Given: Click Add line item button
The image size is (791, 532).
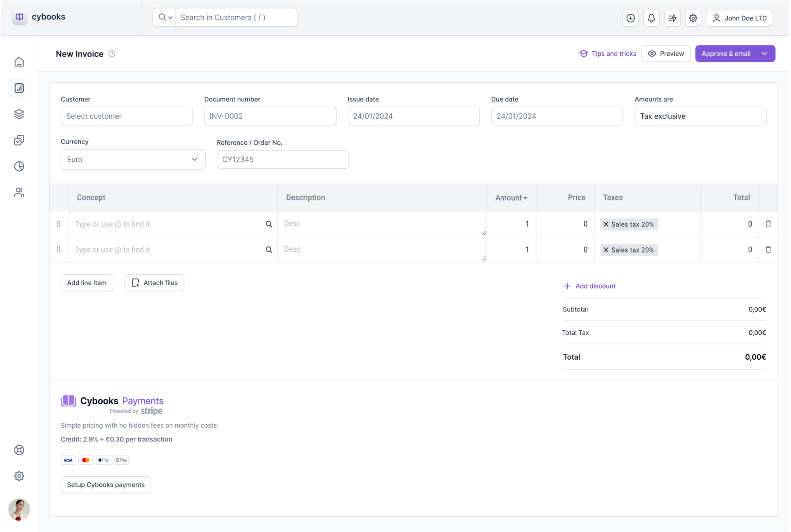Looking at the screenshot, I should coord(87,283).
